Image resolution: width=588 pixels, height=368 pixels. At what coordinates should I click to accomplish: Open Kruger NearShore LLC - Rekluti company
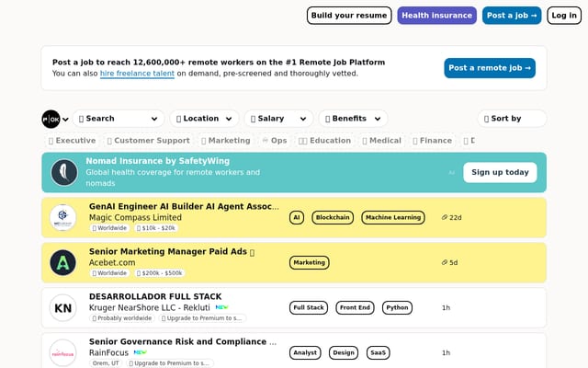point(149,307)
